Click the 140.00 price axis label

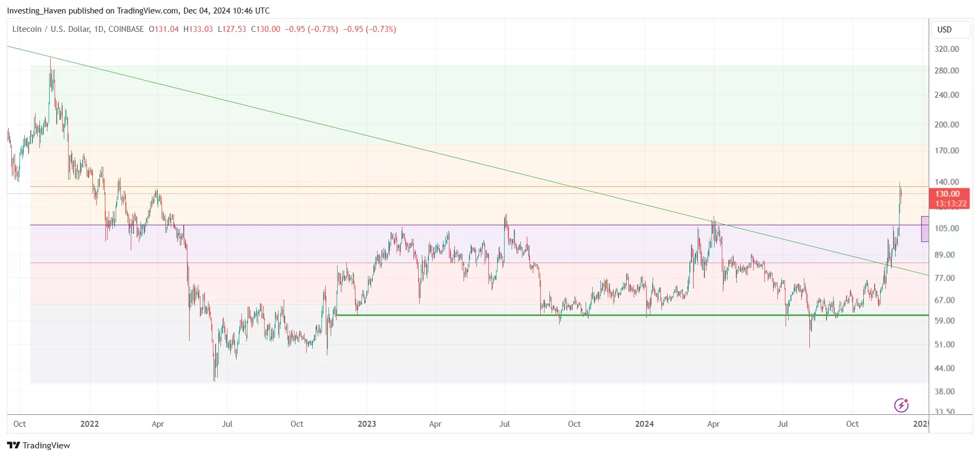point(947,182)
